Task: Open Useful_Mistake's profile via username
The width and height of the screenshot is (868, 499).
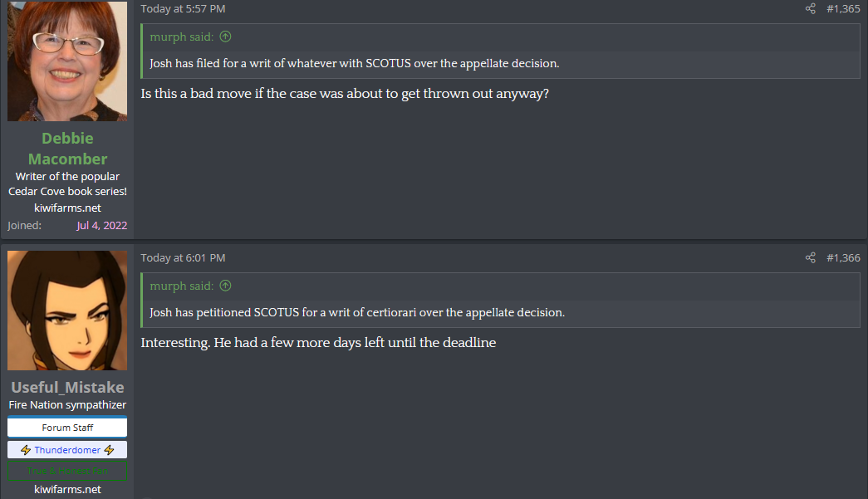Action: point(67,388)
